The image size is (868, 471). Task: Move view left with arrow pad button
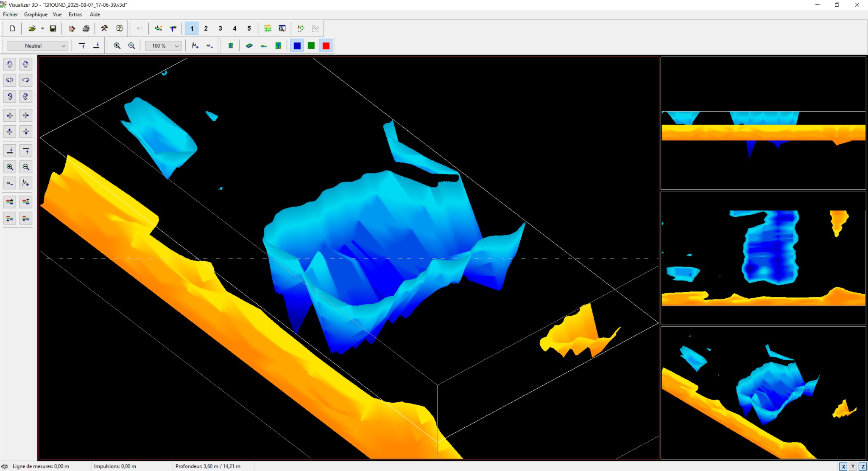[10, 115]
